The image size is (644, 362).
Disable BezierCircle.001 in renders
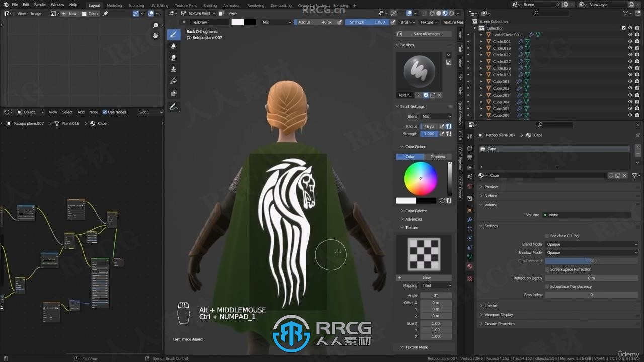(x=637, y=35)
